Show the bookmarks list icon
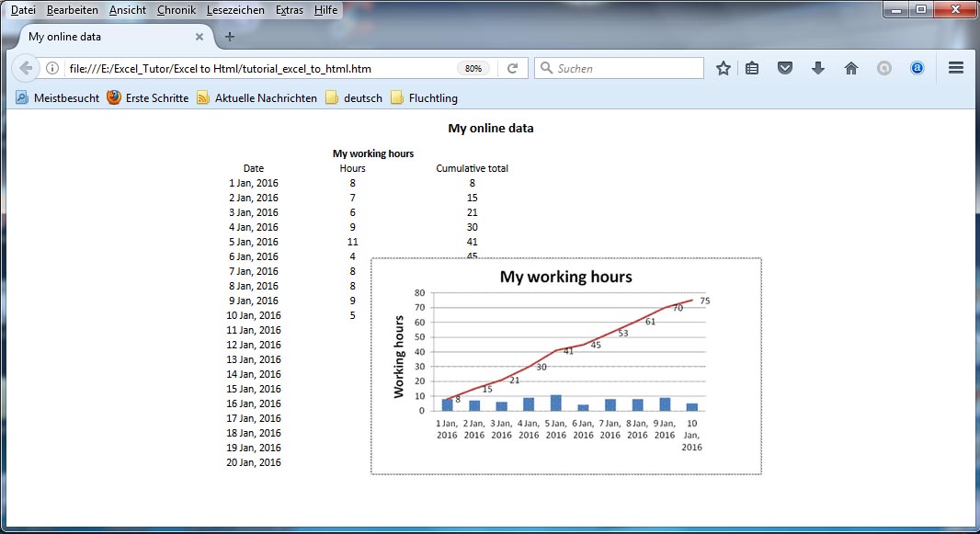This screenshot has width=980, height=534. click(x=752, y=68)
